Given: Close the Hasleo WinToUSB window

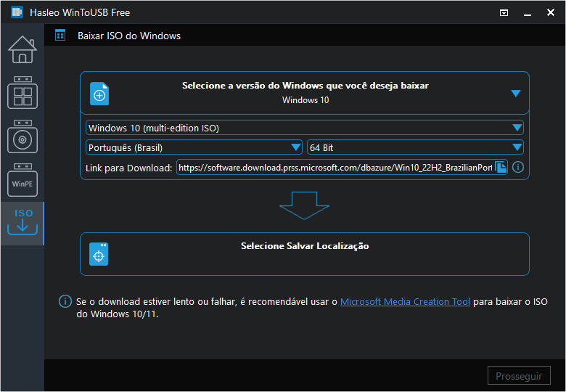Looking at the screenshot, I should coord(551,12).
